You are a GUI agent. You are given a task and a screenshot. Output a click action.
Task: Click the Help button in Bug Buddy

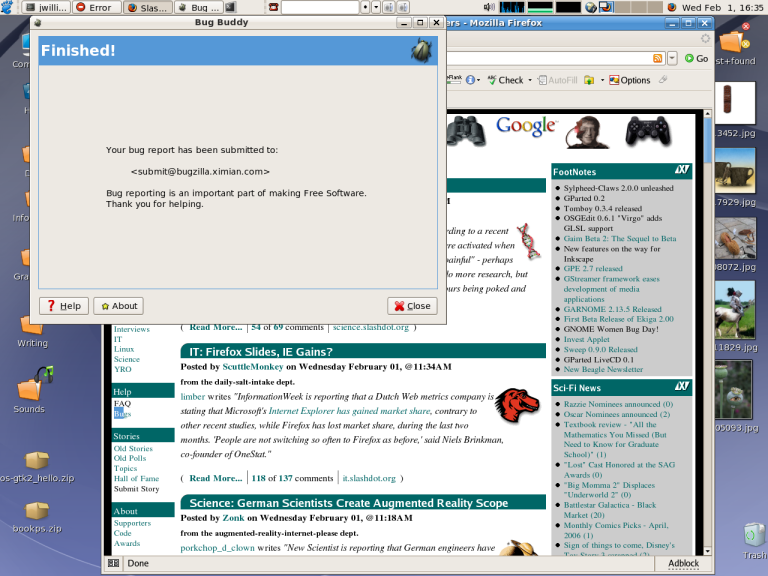tap(64, 306)
